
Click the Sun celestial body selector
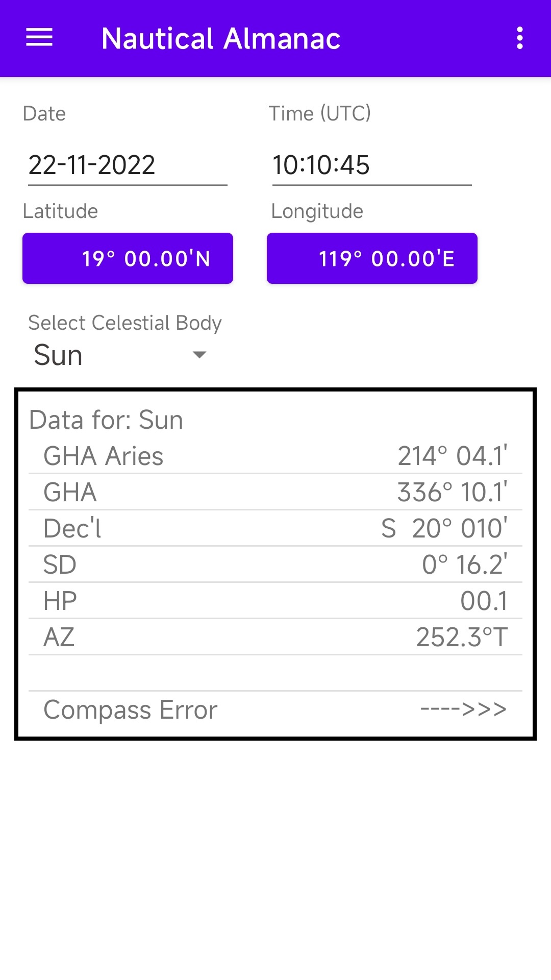[59, 355]
